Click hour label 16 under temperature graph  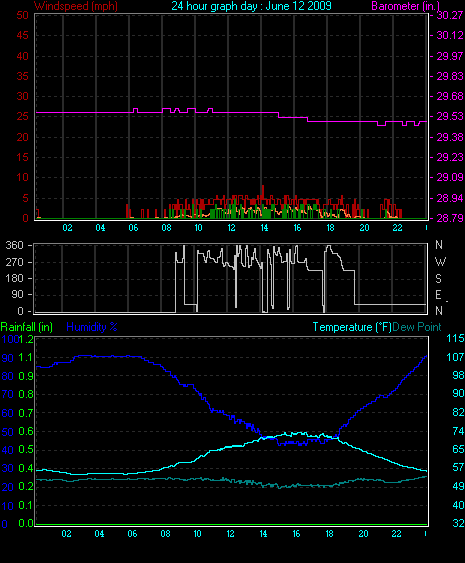pyautogui.click(x=296, y=534)
